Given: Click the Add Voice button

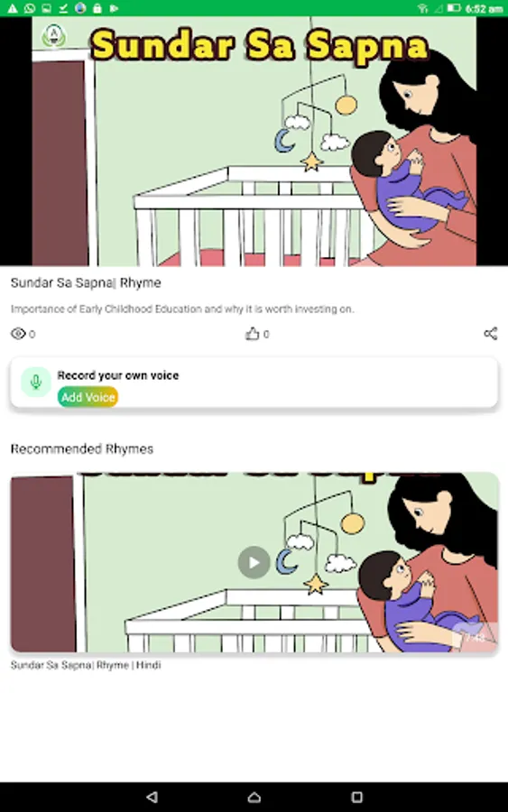Looking at the screenshot, I should 88,397.
